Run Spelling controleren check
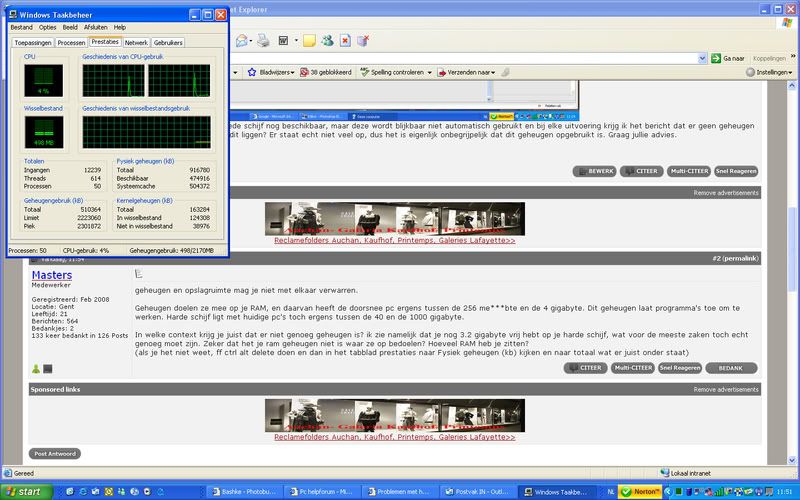800x500 pixels. pyautogui.click(x=391, y=72)
